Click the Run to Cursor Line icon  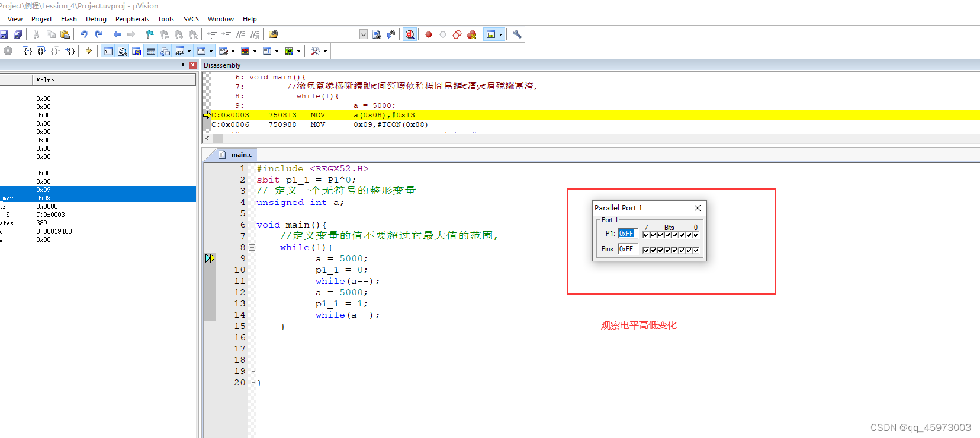pyautogui.click(x=70, y=51)
